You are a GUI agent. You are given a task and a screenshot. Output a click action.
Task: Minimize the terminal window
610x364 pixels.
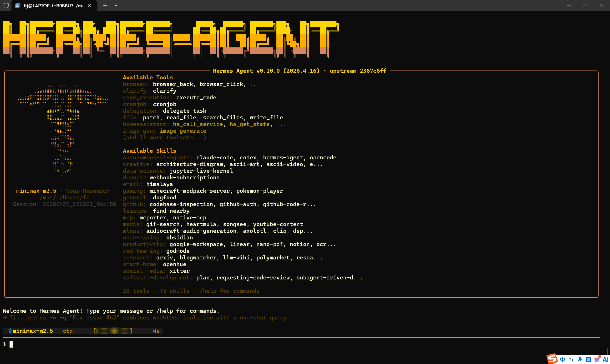pos(569,5)
